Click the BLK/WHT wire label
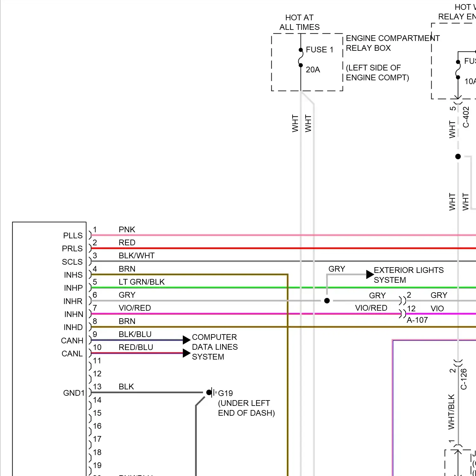This screenshot has width=476, height=476. [x=136, y=255]
